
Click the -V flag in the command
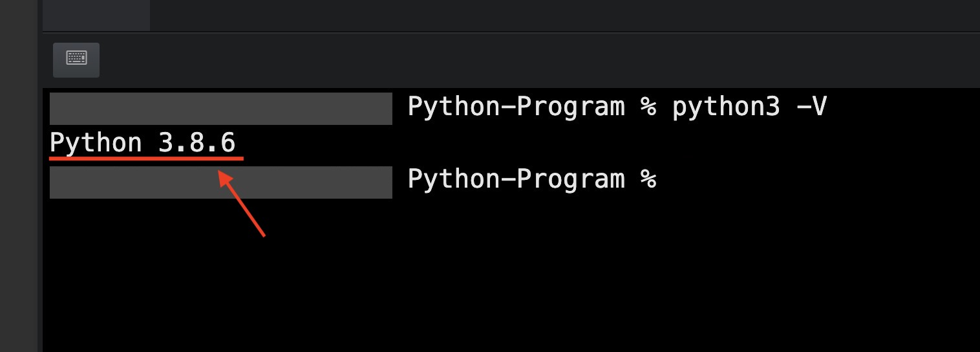(811, 107)
